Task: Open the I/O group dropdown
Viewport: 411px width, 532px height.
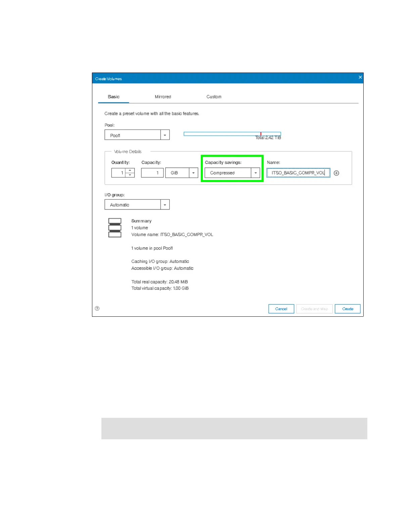Action: pos(137,205)
